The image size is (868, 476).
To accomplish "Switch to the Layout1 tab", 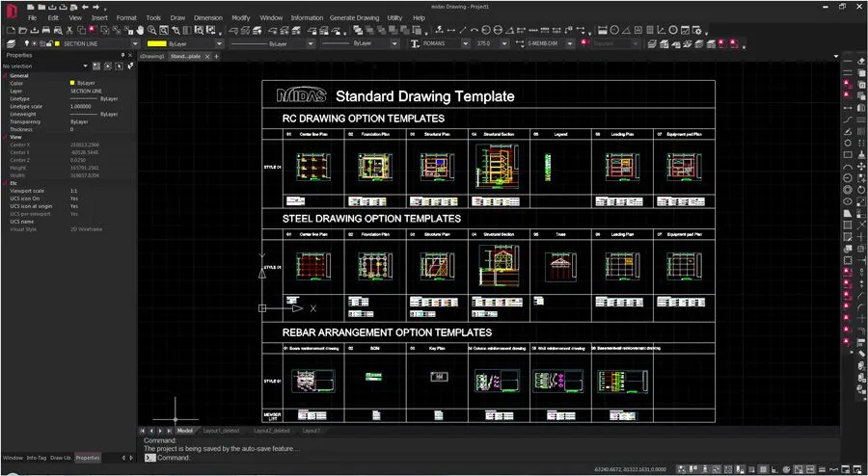I will [312, 431].
